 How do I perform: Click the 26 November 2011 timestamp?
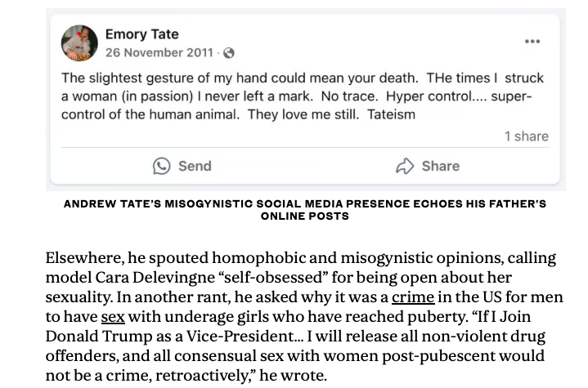tap(159, 53)
